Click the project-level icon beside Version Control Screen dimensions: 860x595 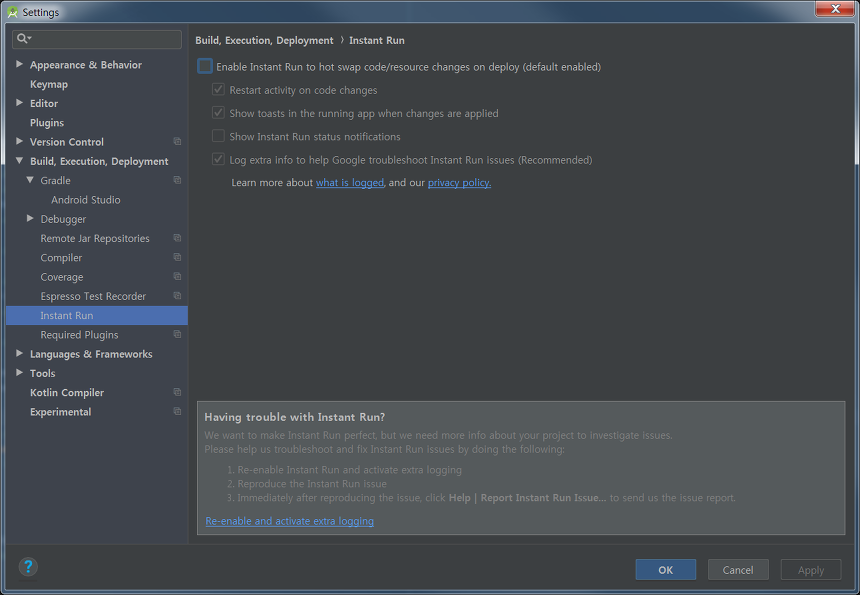[x=177, y=142]
